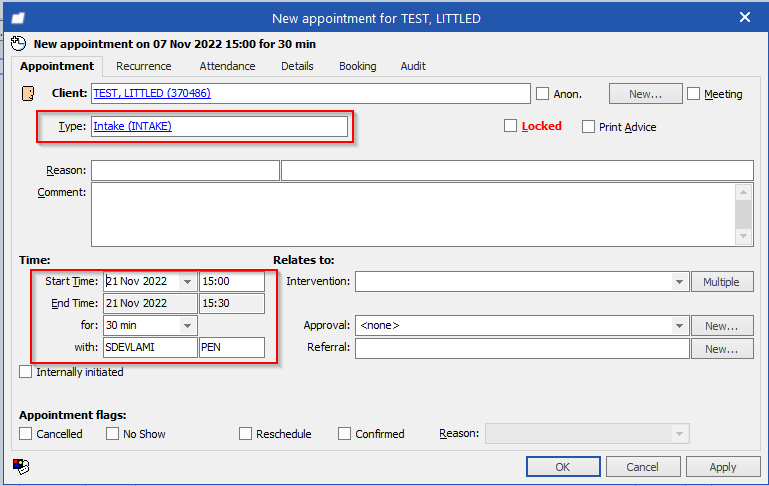This screenshot has width=769, height=486.
Task: Click the Apply button
Action: (x=722, y=467)
